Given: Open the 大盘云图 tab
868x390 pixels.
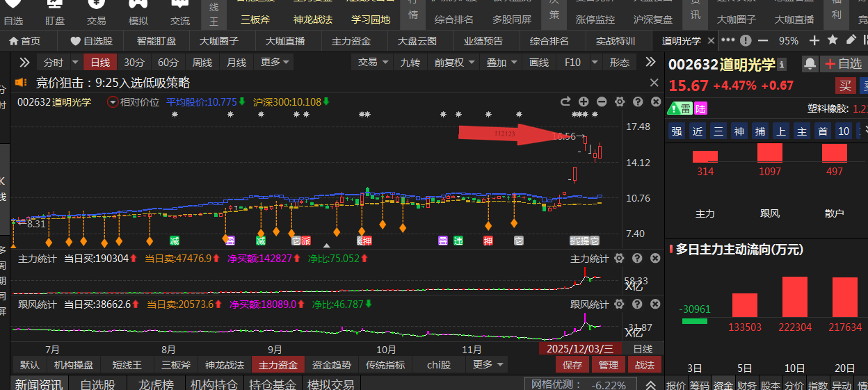Looking at the screenshot, I should [417, 41].
